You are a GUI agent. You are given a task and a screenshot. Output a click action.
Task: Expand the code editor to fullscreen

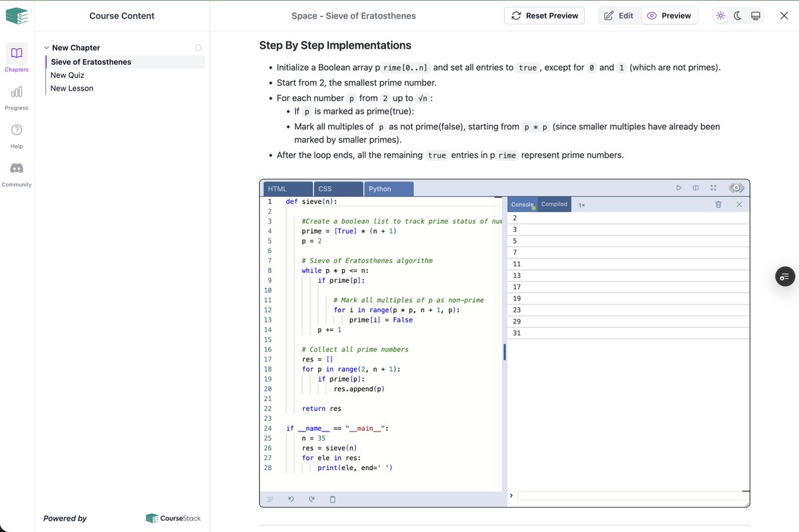pyautogui.click(x=712, y=188)
